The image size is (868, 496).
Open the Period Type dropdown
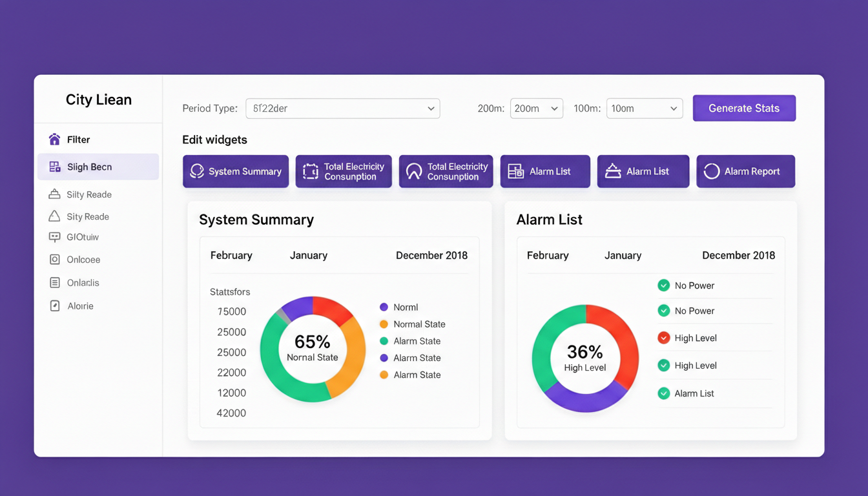tap(342, 108)
